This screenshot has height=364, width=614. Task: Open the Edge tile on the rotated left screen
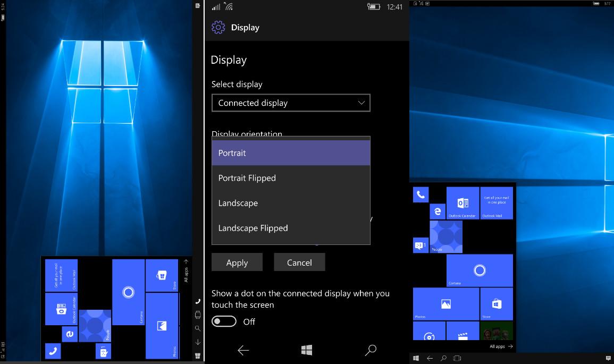tap(70, 334)
